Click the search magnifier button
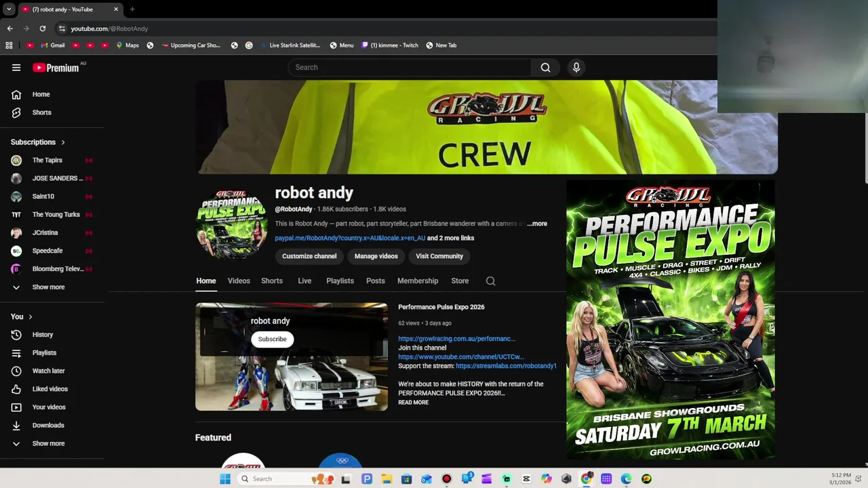The width and height of the screenshot is (868, 488). [x=545, y=67]
